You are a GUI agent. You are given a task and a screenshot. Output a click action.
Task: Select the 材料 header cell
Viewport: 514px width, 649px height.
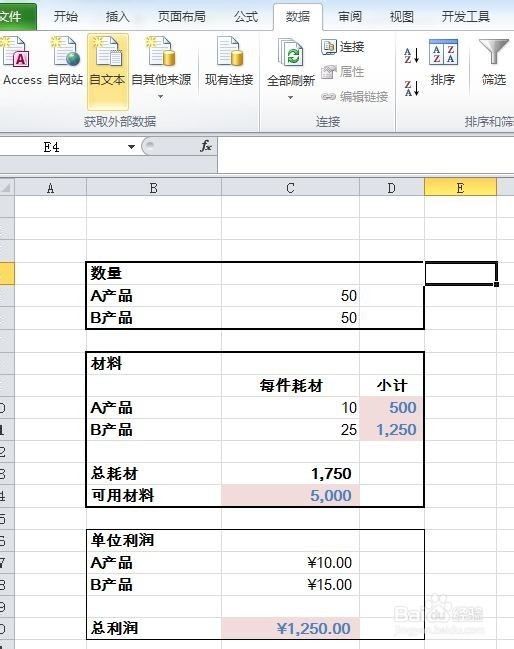point(154,364)
